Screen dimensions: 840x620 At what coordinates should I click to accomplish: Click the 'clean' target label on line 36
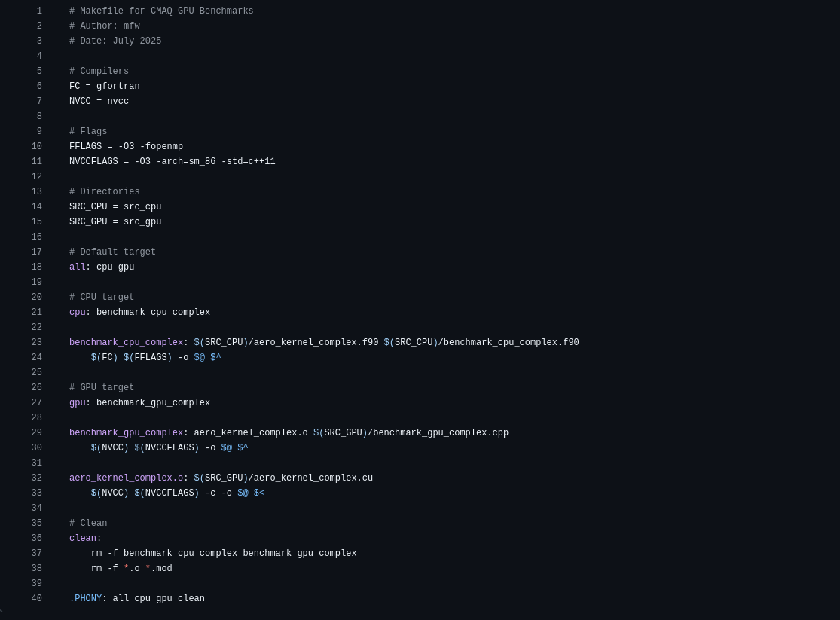point(83,539)
